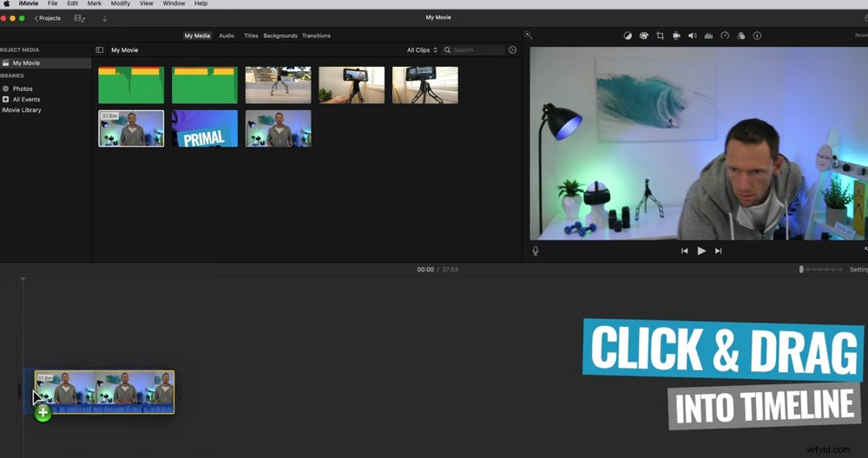Screen dimensions: 868x458
Task: Switch to the Audio tab
Action: point(227,36)
